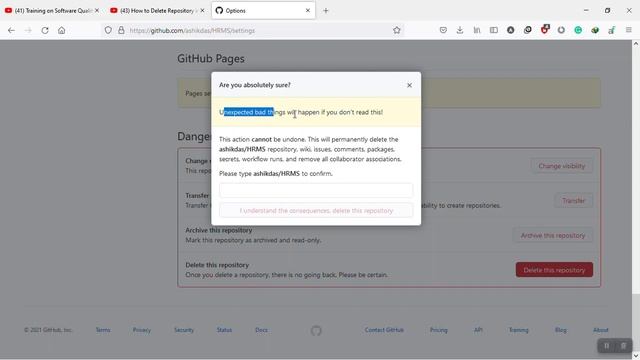Open the Docs footer link

point(261,330)
